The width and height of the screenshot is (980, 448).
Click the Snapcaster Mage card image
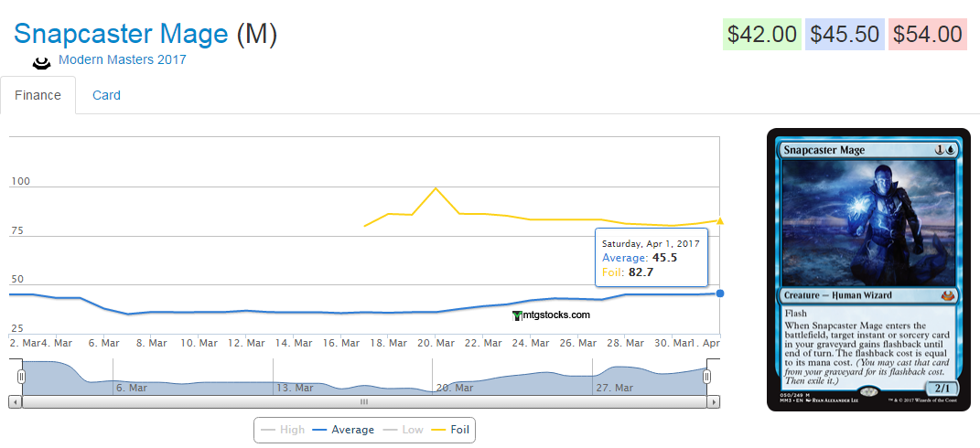pyautogui.click(x=868, y=270)
